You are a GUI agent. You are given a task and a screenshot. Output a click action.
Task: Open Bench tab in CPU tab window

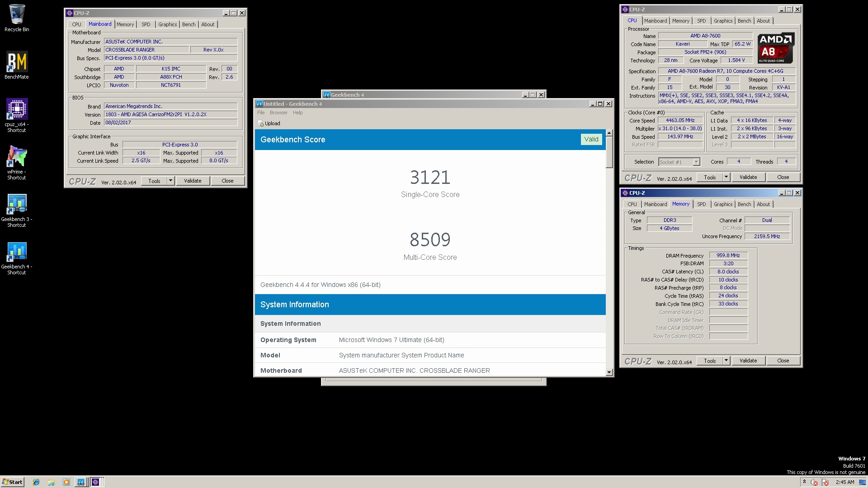(x=744, y=21)
